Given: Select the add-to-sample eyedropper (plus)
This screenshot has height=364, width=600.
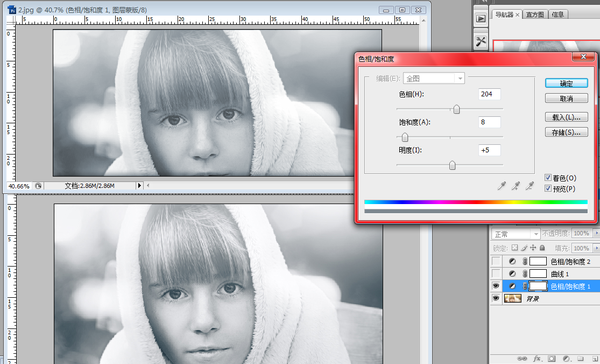Looking at the screenshot, I should (x=516, y=186).
